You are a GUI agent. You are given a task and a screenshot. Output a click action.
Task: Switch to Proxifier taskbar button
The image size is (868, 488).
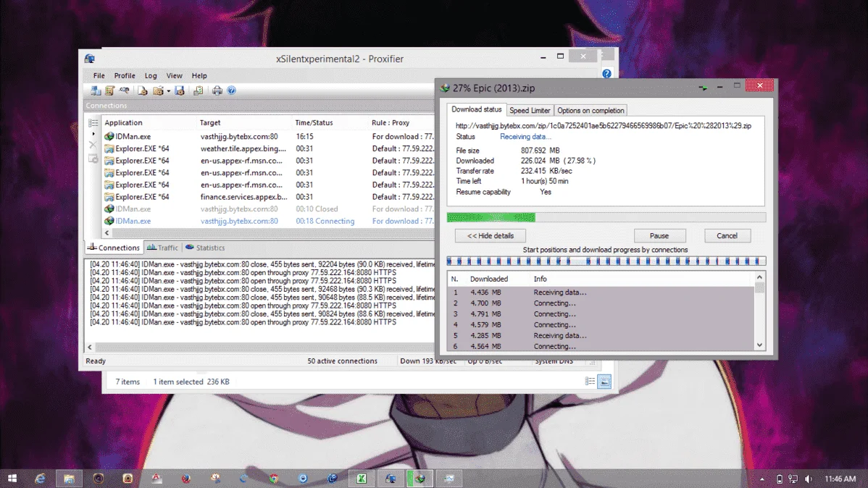tap(391, 478)
